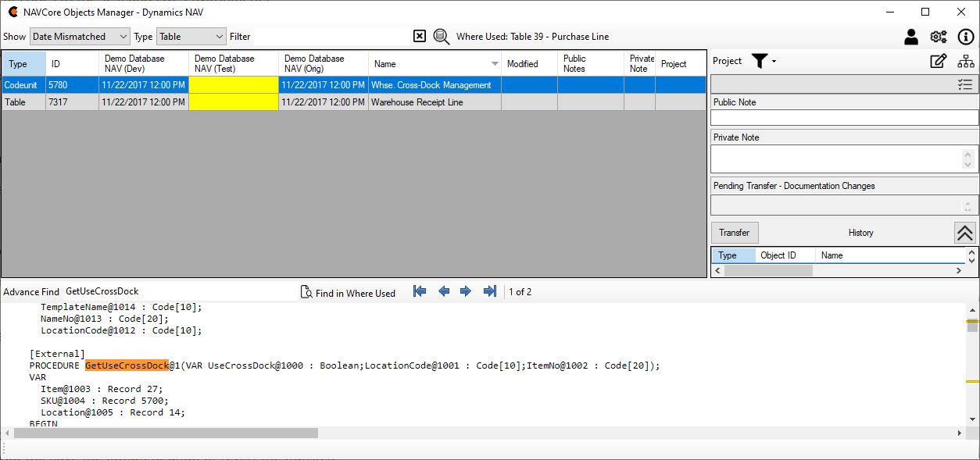Screen dimensions: 980x460
Task: Click the info circle icon
Action: pyautogui.click(x=966, y=36)
